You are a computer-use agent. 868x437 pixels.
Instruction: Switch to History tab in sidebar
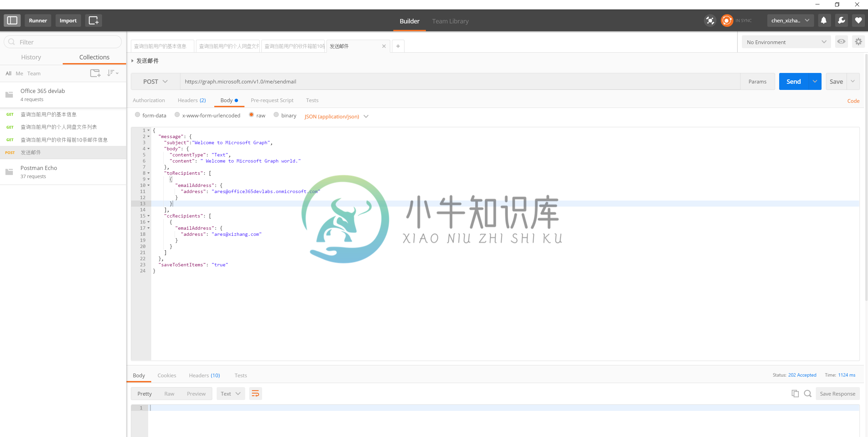point(31,57)
